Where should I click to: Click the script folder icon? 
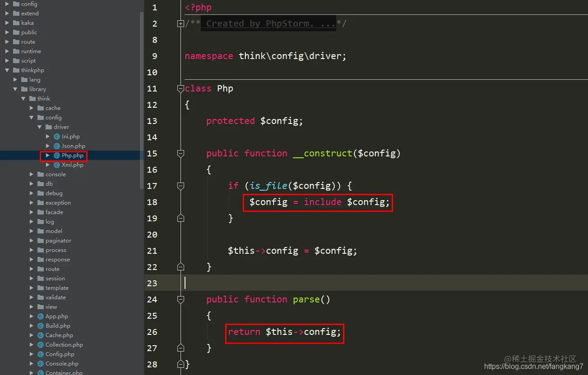tap(16, 61)
